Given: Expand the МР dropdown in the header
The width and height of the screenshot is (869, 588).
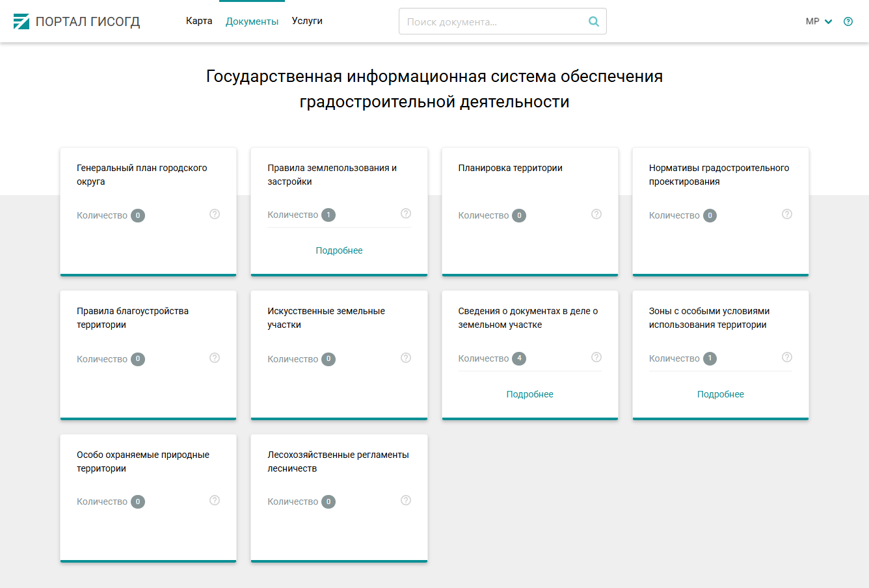Looking at the screenshot, I should click(818, 21).
